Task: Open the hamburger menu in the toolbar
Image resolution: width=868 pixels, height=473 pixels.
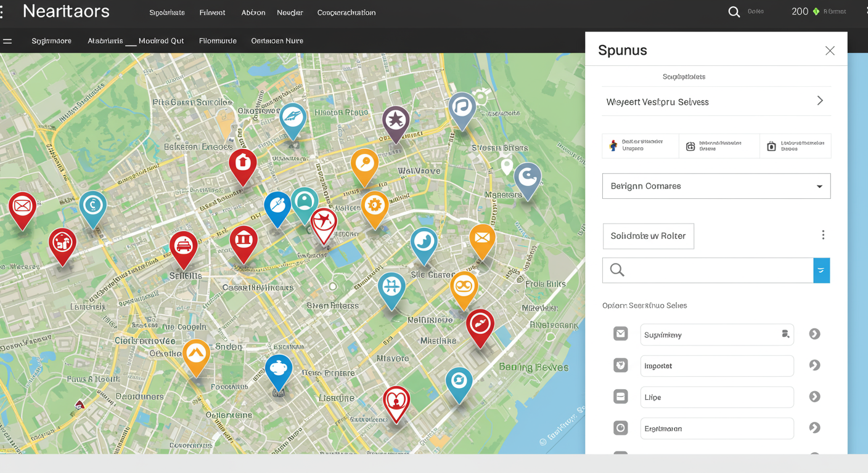Action: click(7, 41)
